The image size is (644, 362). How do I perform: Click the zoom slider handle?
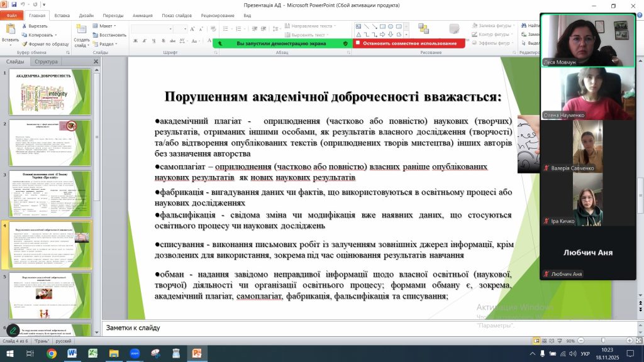603,341
